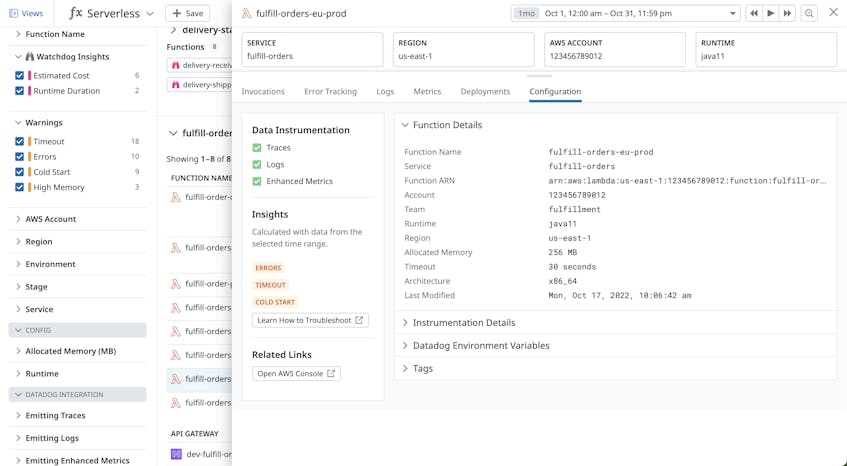This screenshot has width=847, height=466.
Task: Click the Function ARN value text
Action: click(x=687, y=181)
